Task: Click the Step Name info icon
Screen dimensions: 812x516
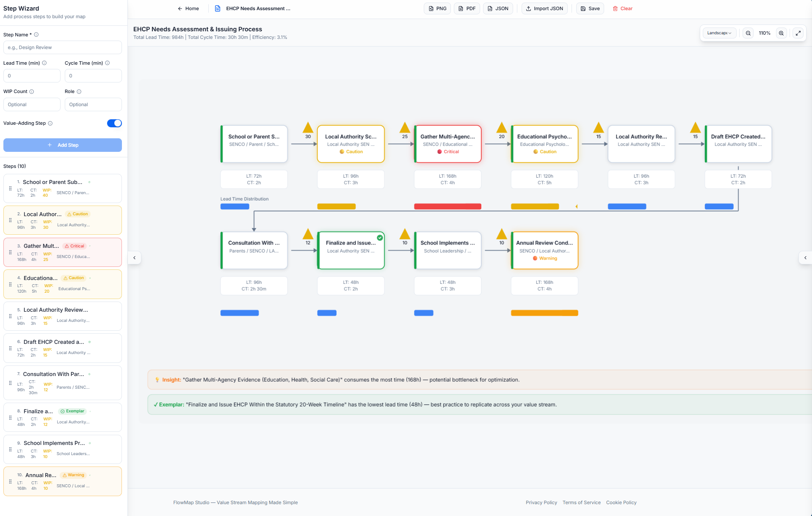Action: (x=36, y=35)
